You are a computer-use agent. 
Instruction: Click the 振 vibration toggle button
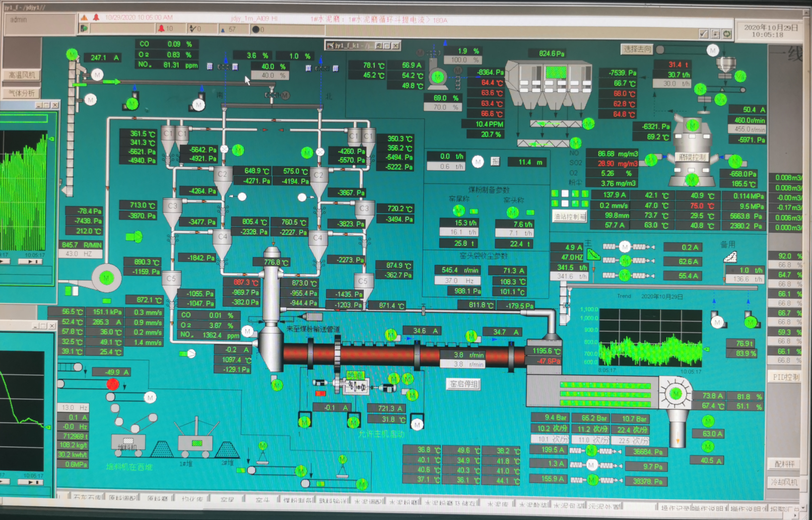[x=495, y=161]
